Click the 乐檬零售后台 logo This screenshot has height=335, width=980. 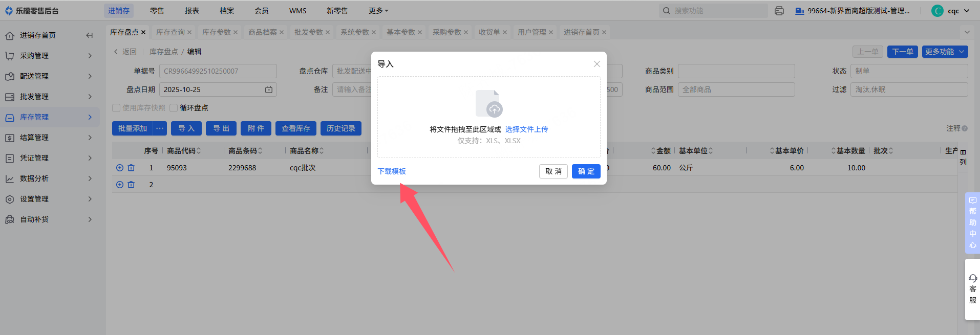[32, 11]
